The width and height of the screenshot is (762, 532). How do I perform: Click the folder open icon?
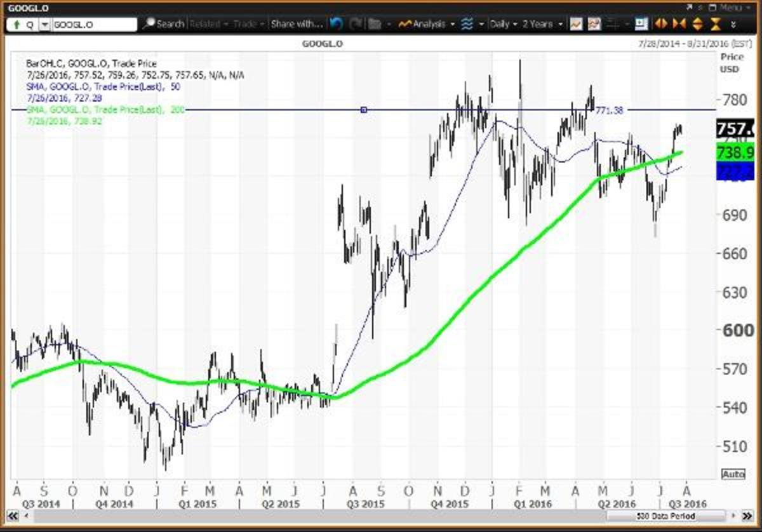point(375,24)
